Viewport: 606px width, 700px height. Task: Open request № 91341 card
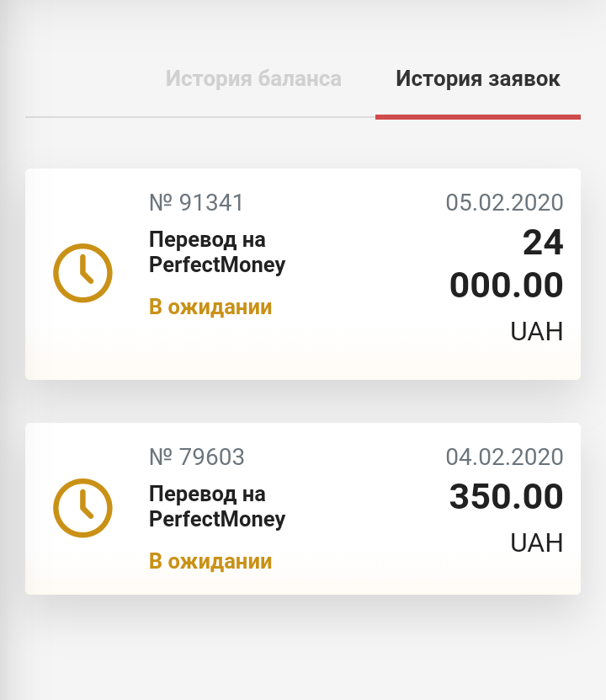click(303, 274)
